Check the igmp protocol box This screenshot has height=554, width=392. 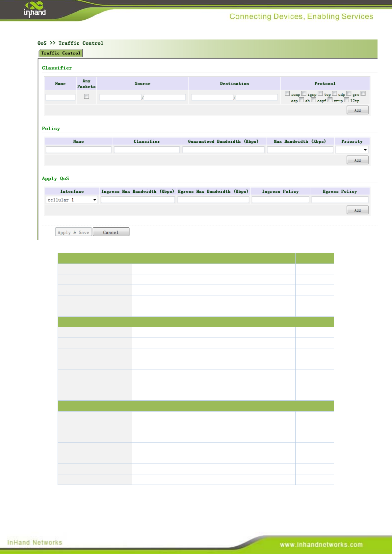[304, 93]
